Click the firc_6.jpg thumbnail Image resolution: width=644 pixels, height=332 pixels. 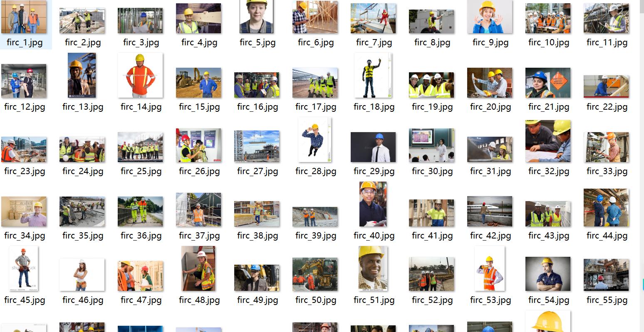[315, 17]
